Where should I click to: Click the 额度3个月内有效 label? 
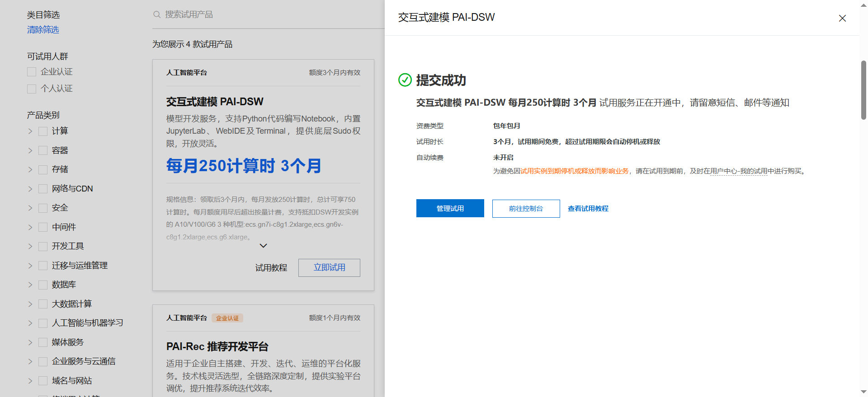(x=335, y=73)
